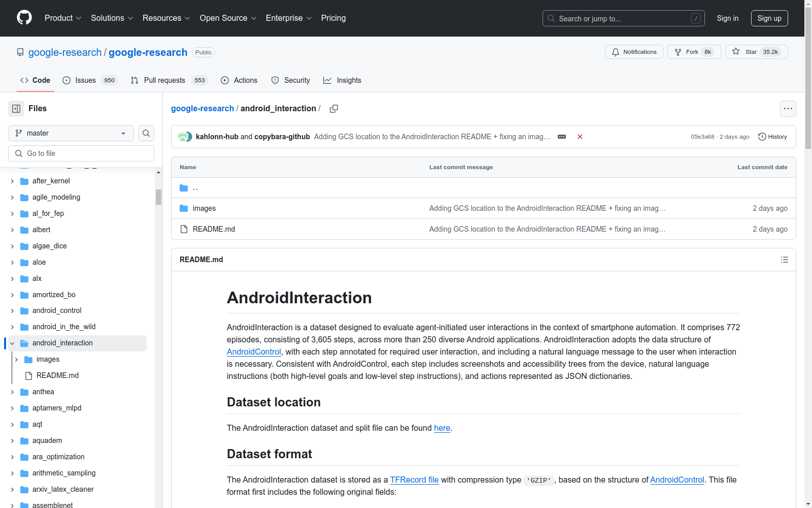Viewport: 812px width, 508px height.
Task: Open the TFRecord file link
Action: [414, 480]
